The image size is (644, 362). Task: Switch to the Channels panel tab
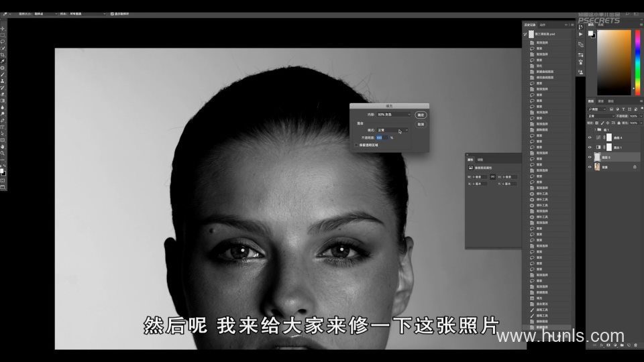601,101
